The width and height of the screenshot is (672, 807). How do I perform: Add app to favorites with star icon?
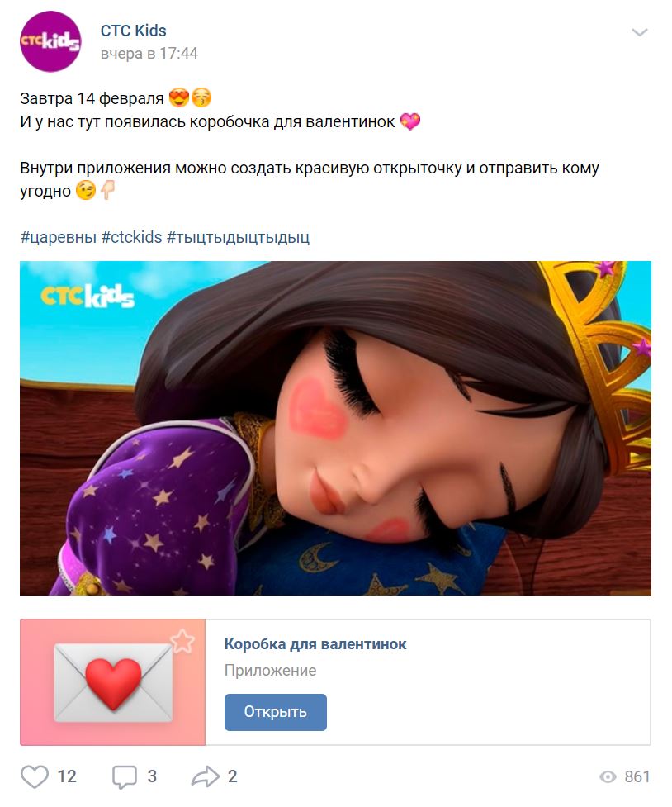coord(182,641)
